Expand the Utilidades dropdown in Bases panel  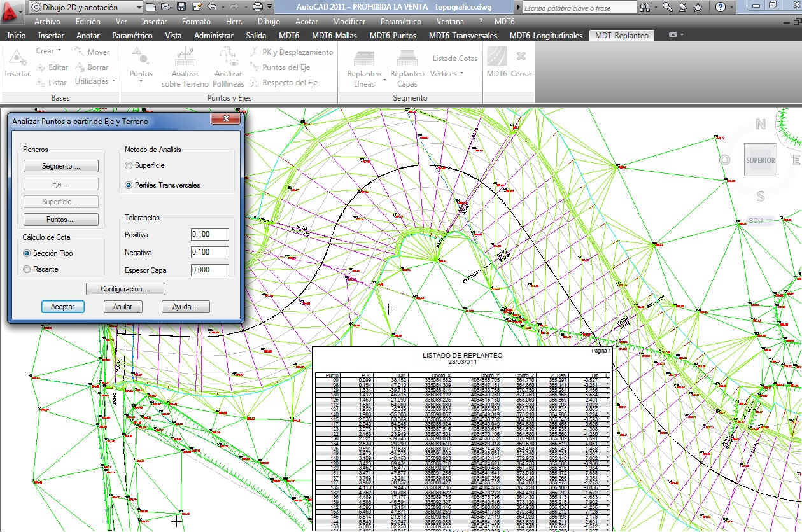point(95,81)
